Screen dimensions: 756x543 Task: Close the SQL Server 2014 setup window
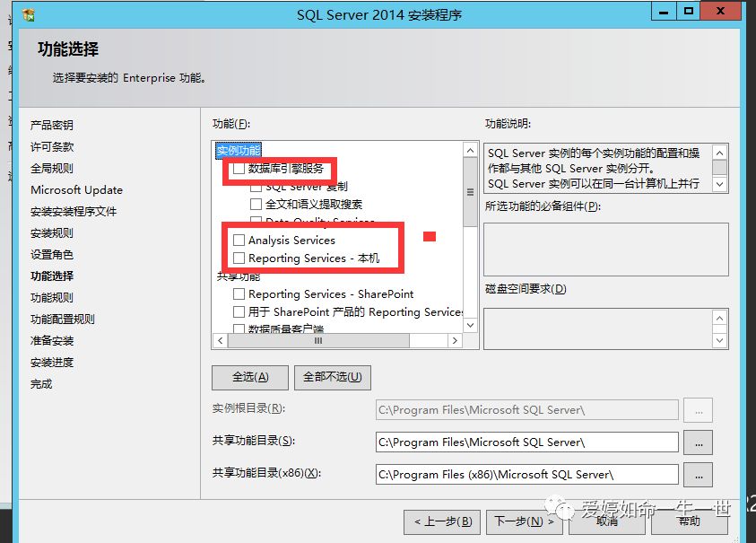pos(720,11)
